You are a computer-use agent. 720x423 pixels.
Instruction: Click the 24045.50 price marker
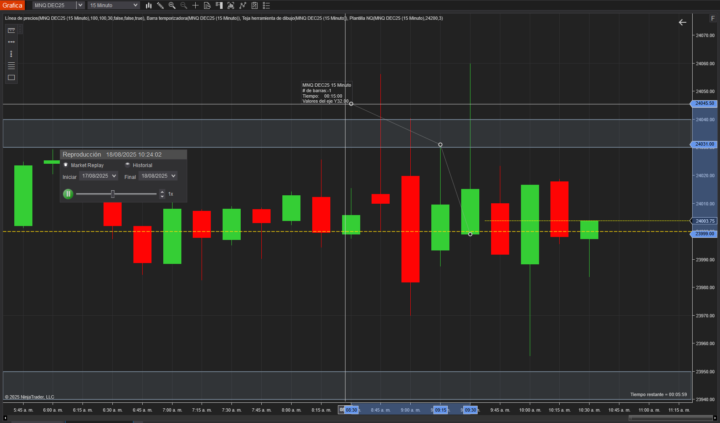click(x=703, y=104)
